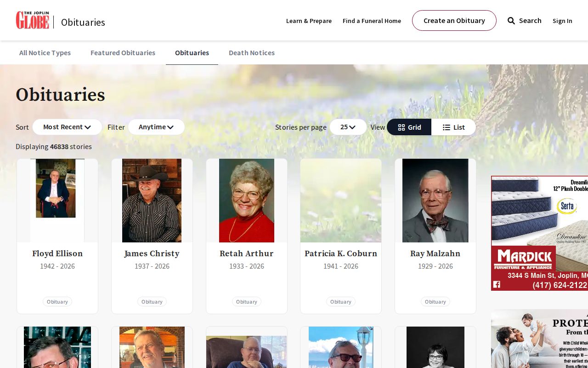Click the Facebook icon in Mardick ad
This screenshot has width=588, height=368.
[497, 284]
